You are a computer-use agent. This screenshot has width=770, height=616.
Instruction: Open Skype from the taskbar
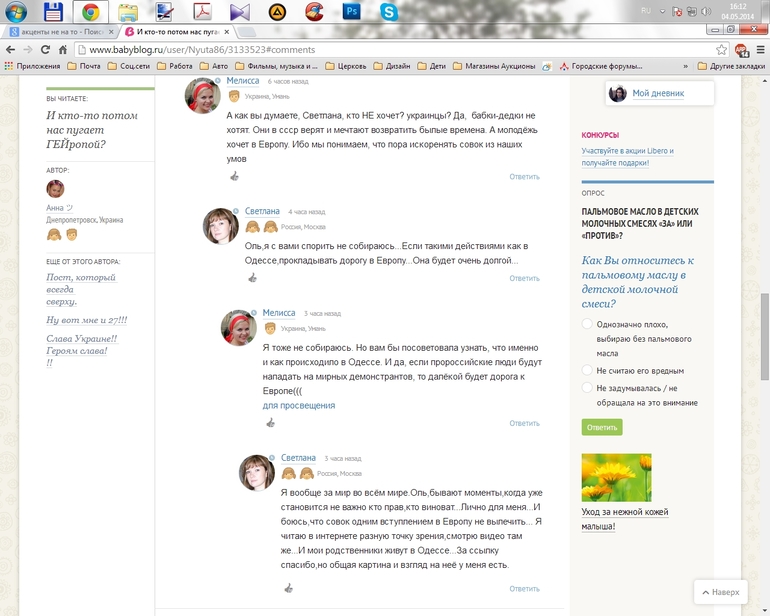(389, 13)
